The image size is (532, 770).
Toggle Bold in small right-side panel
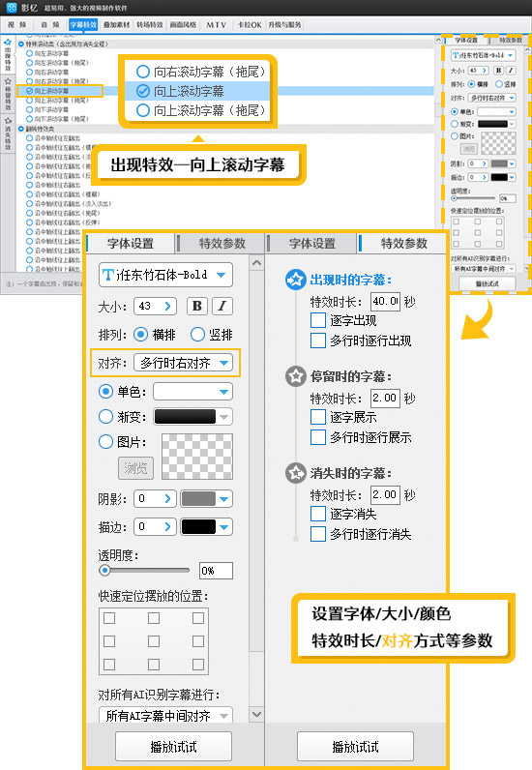[498, 71]
